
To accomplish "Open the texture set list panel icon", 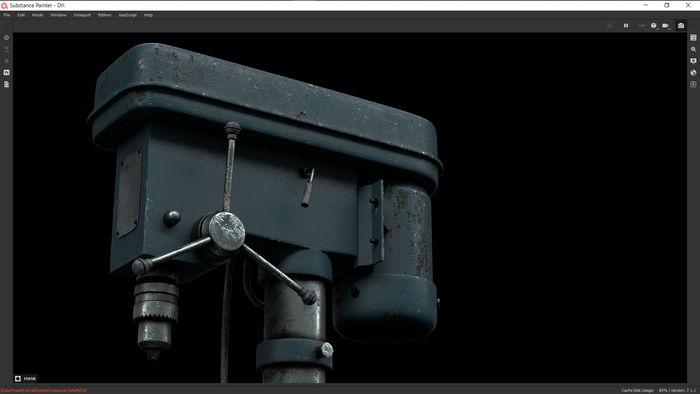I will point(693,38).
